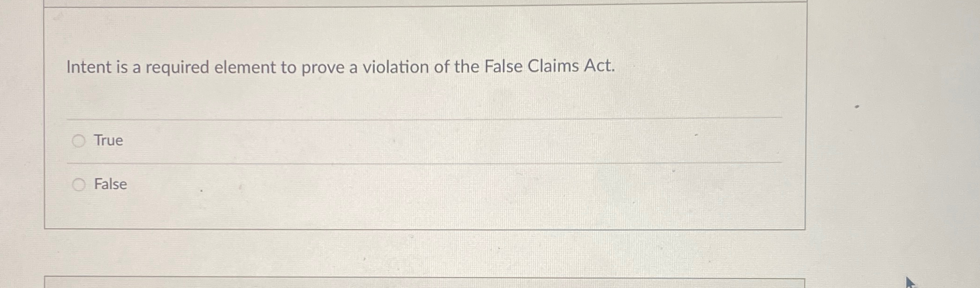Click the radio circle next to True
The height and width of the screenshot is (288, 980).
pyautogui.click(x=79, y=140)
